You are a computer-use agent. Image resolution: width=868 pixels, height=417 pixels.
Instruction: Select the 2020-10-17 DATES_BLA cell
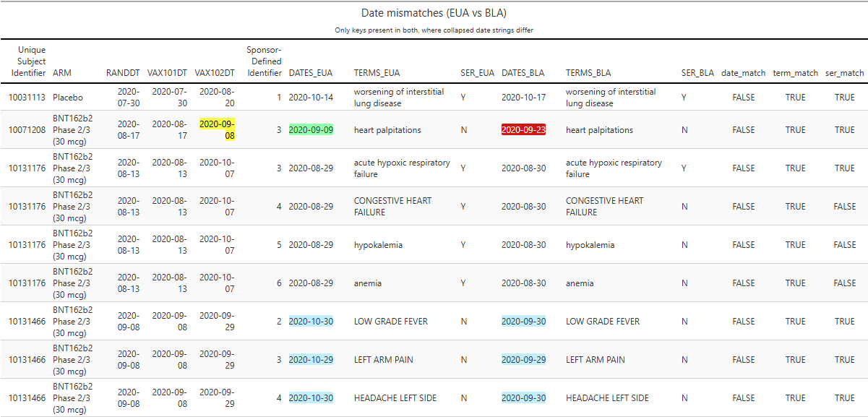523,98
